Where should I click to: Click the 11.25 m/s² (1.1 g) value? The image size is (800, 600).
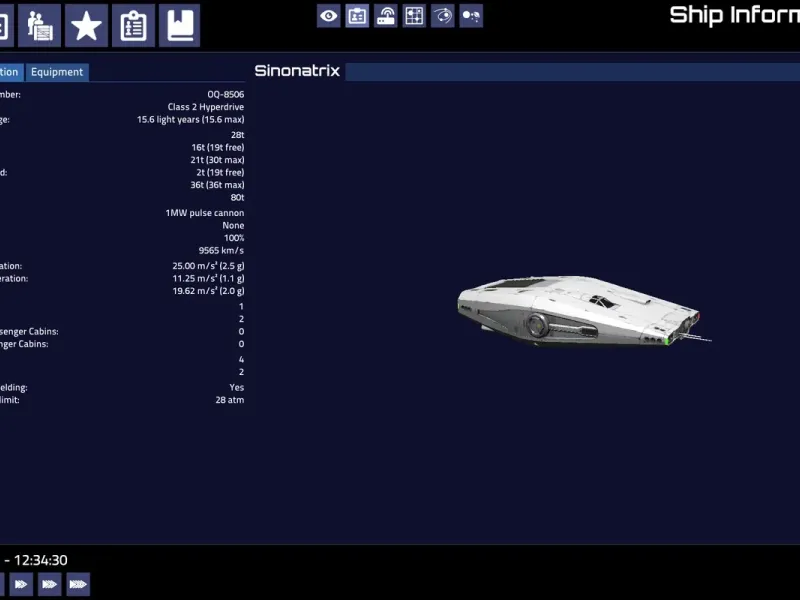[208, 279]
